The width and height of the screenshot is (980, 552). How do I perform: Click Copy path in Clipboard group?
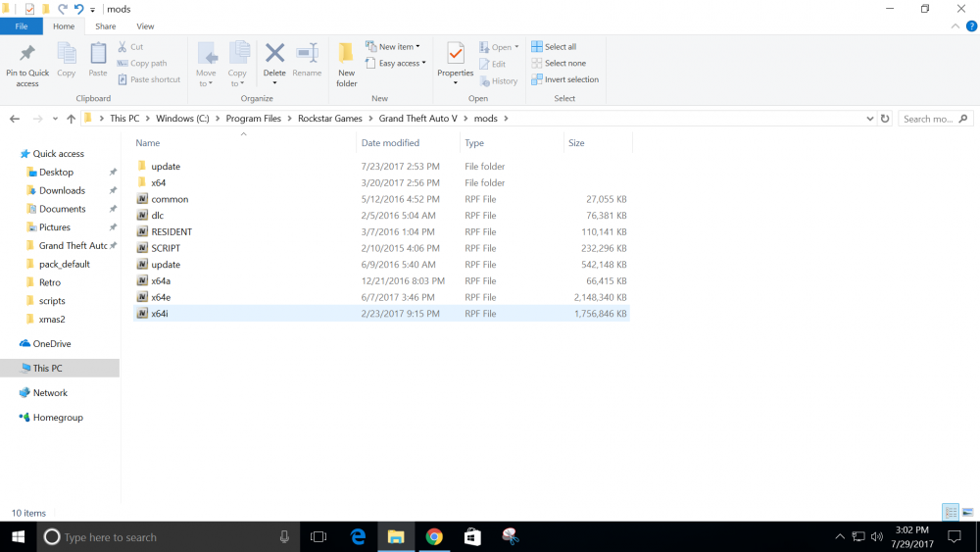click(x=142, y=63)
